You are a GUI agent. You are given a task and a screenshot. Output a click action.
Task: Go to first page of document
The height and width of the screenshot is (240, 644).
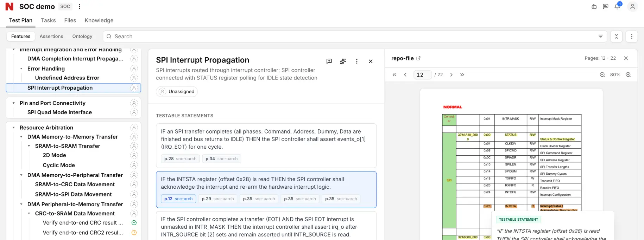click(x=394, y=74)
